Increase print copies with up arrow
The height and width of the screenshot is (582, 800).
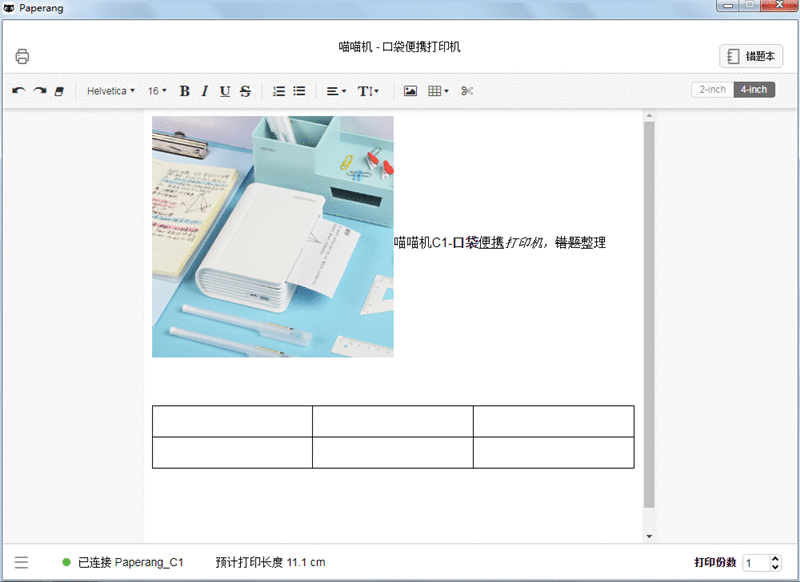coord(776,559)
